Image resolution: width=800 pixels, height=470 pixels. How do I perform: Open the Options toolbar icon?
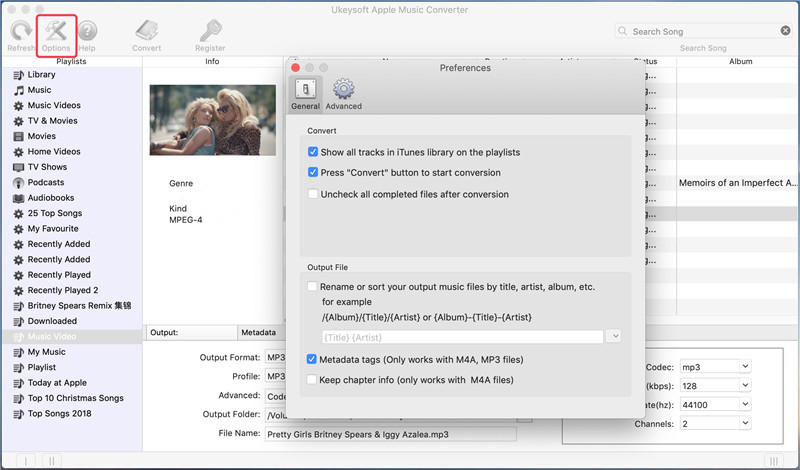pos(56,31)
